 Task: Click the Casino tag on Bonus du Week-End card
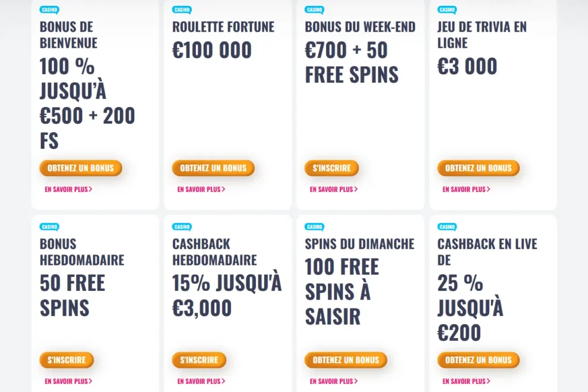pos(315,10)
